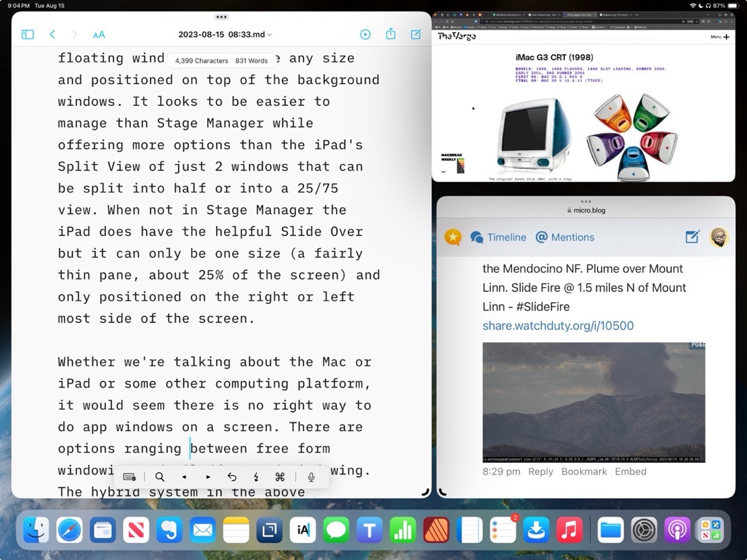Tap the share icon in iA Writer toolbar

pos(390,34)
